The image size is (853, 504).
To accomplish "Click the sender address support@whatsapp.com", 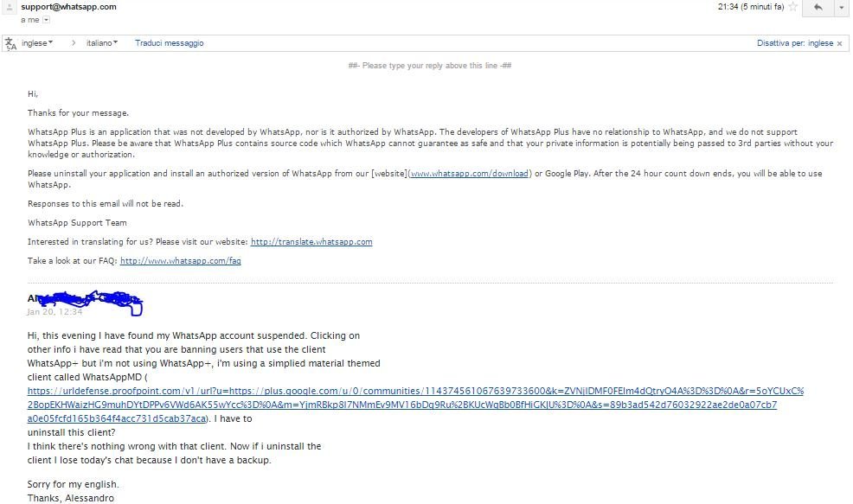I will (68, 7).
